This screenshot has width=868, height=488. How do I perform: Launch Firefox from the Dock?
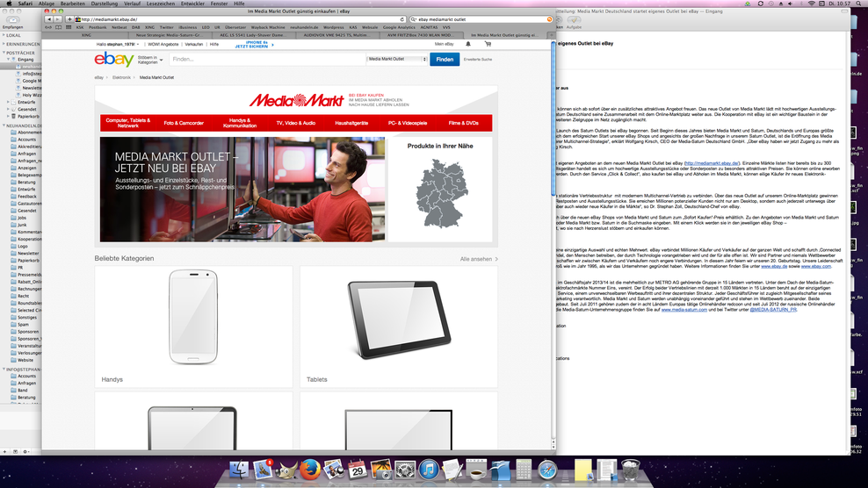pyautogui.click(x=310, y=470)
